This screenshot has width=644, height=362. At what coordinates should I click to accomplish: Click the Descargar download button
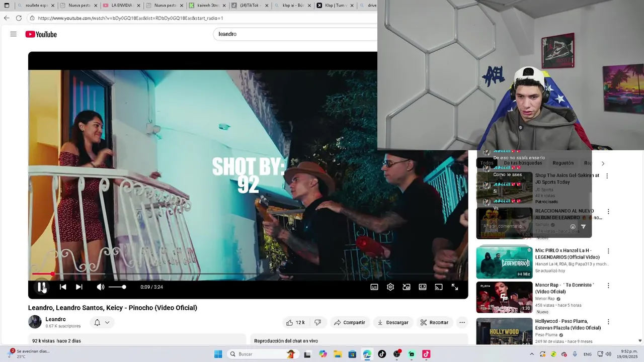click(x=393, y=322)
